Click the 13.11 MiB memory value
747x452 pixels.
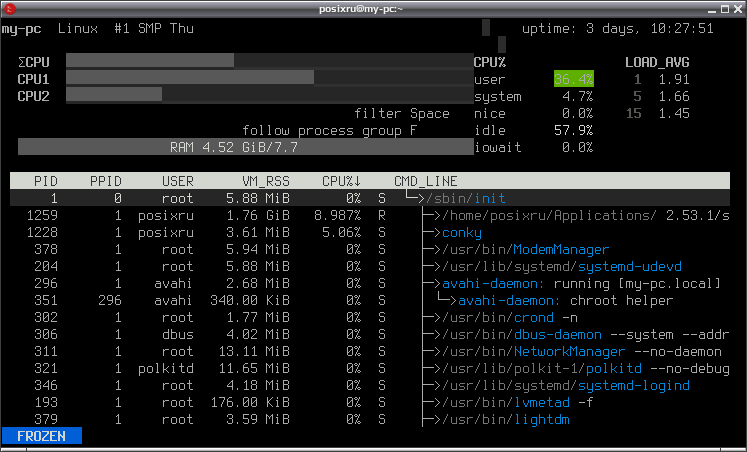254,352
